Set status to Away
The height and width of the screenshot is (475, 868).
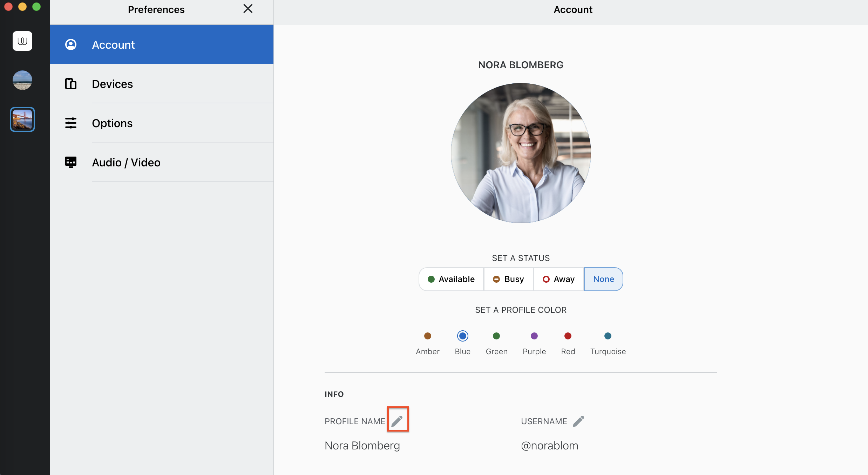point(558,279)
